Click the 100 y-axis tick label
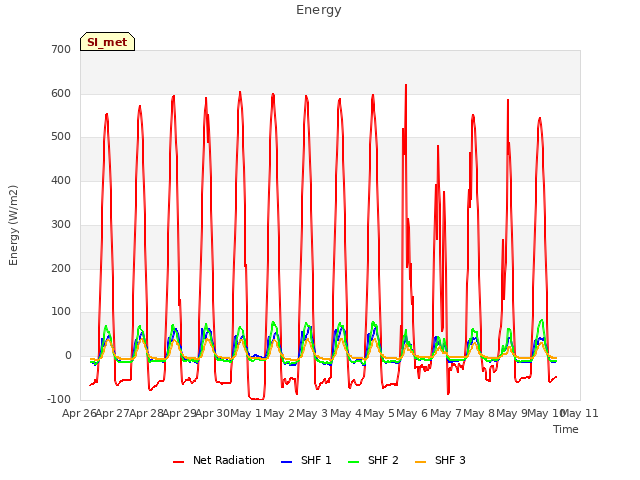 click(x=61, y=312)
